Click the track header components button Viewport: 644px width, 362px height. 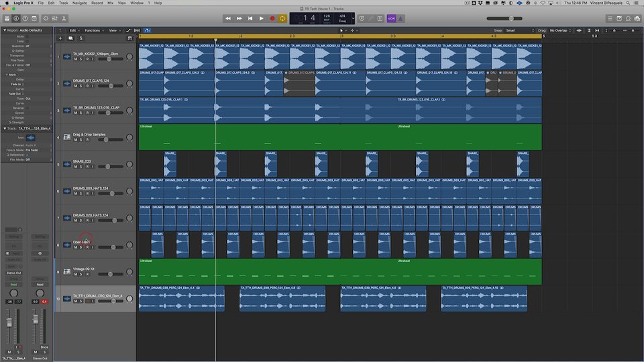(x=129, y=38)
